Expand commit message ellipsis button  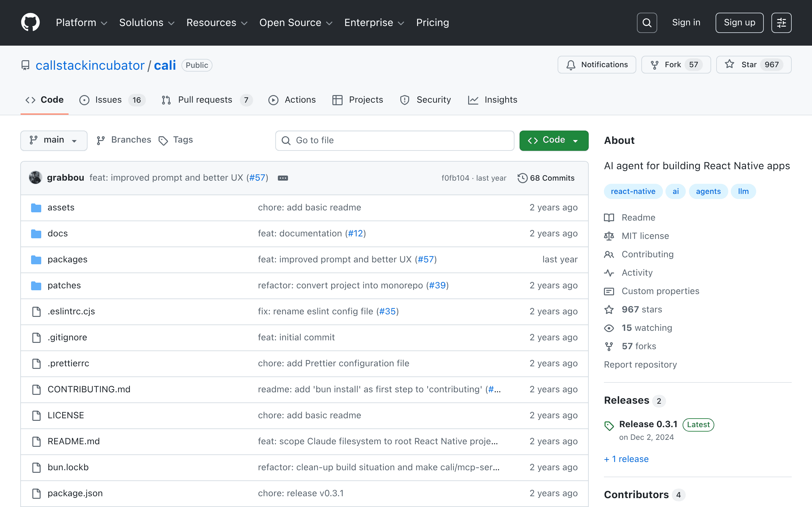[x=283, y=178]
